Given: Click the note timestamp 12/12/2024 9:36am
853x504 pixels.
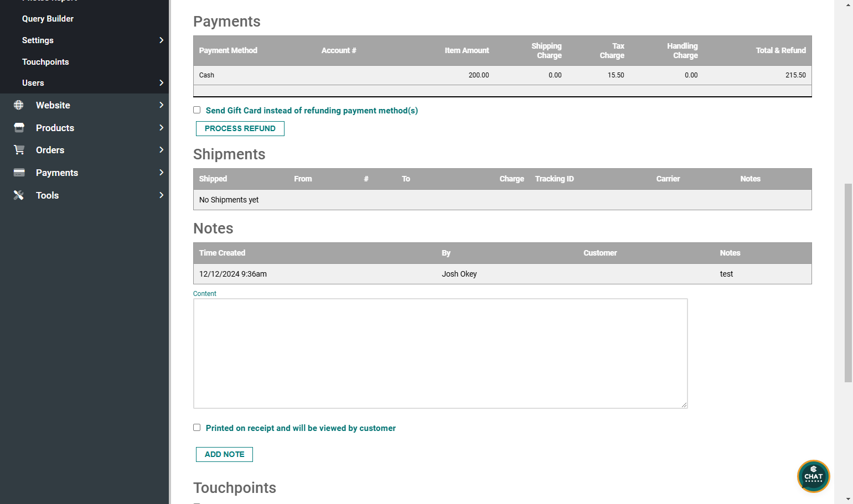Looking at the screenshot, I should [x=233, y=274].
